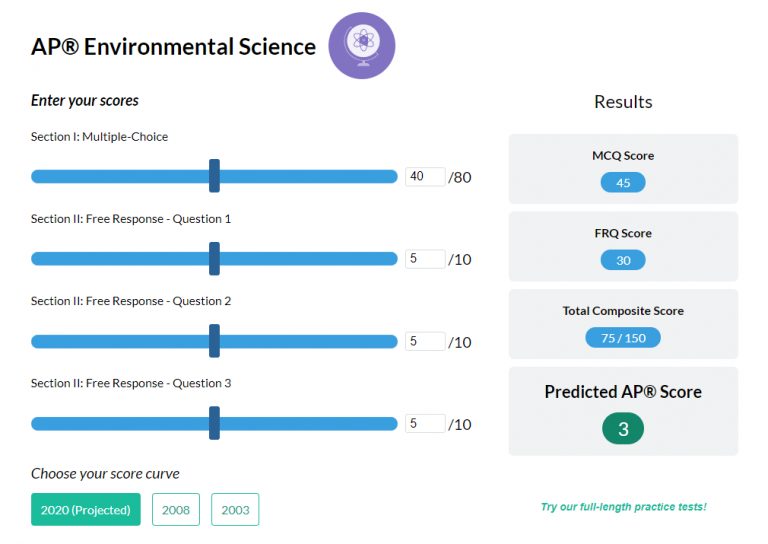Screen dimensions: 768x544
Task: Click the Free Response Question 1 slider handle
Action: tap(215, 259)
